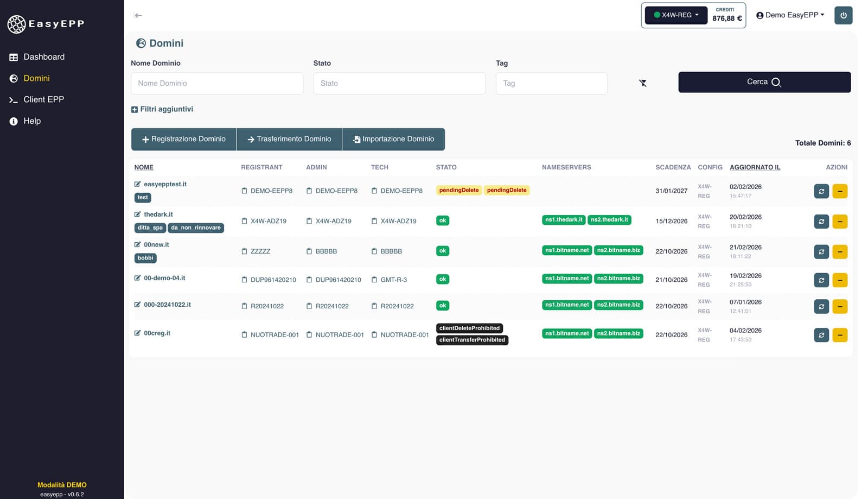Click the Nome Dominio input field
The width and height of the screenshot is (868, 499).
point(216,83)
